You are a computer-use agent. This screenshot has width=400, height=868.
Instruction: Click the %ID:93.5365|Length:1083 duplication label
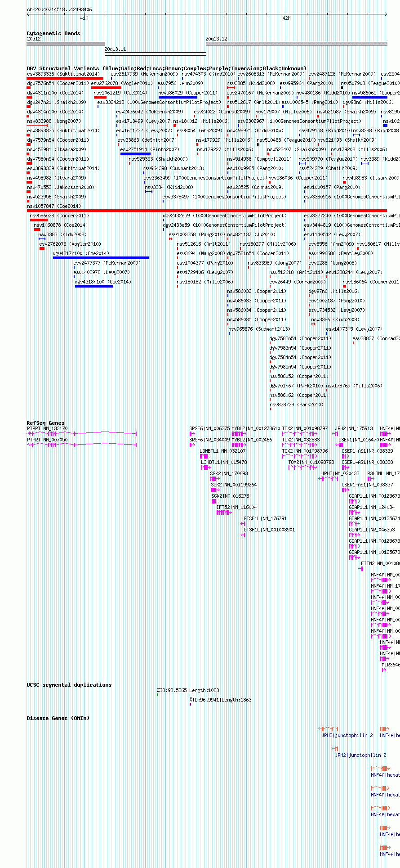[188, 690]
